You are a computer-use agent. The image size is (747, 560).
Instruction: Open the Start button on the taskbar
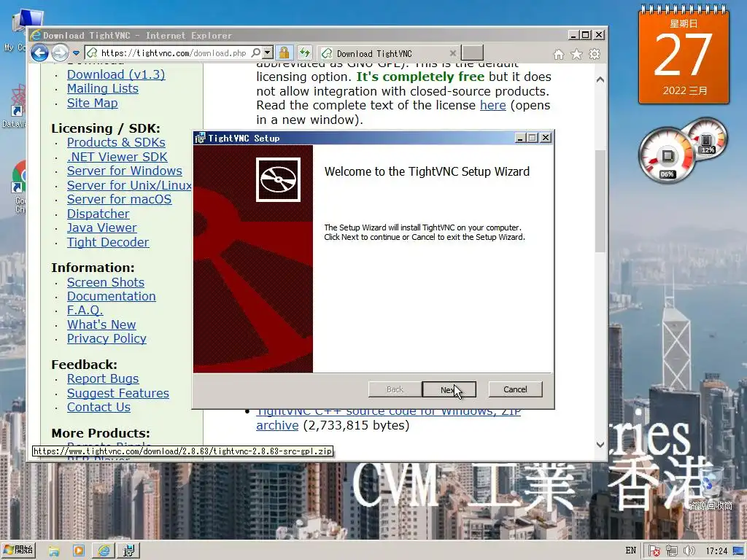(x=18, y=550)
